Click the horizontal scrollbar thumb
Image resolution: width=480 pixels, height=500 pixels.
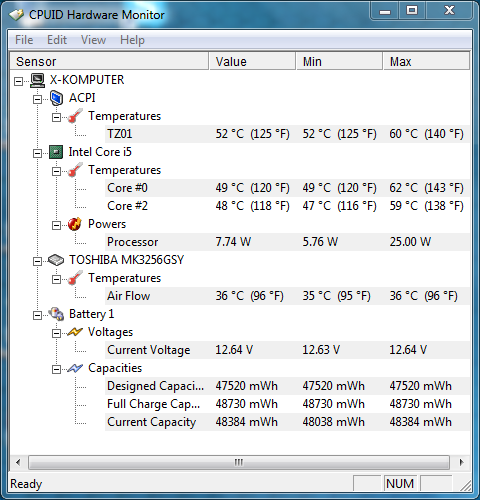click(239, 462)
